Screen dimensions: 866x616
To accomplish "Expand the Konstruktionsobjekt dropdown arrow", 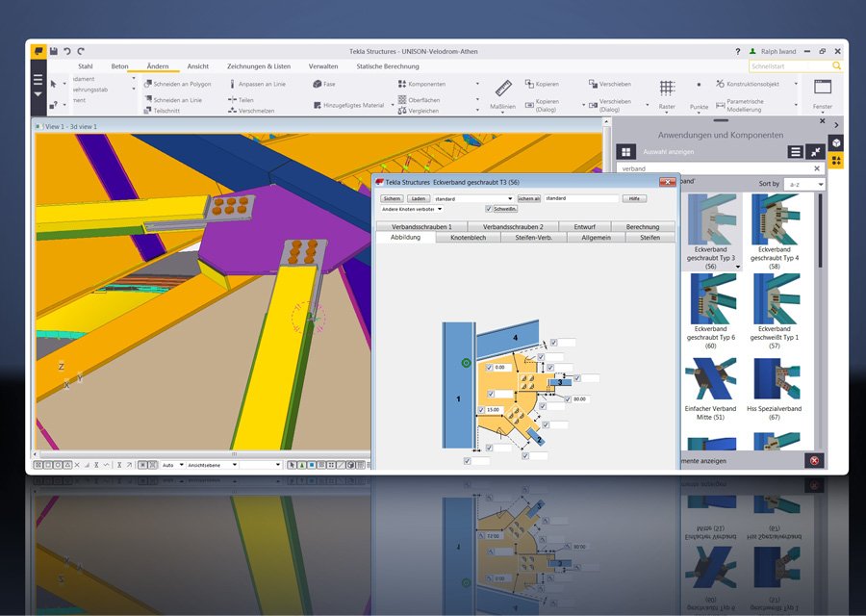I will (796, 84).
